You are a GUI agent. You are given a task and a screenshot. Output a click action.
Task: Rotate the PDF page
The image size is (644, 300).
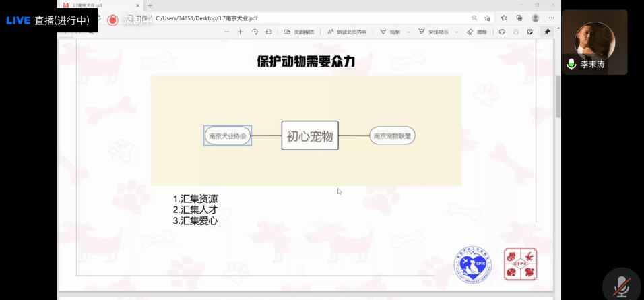[x=255, y=32]
